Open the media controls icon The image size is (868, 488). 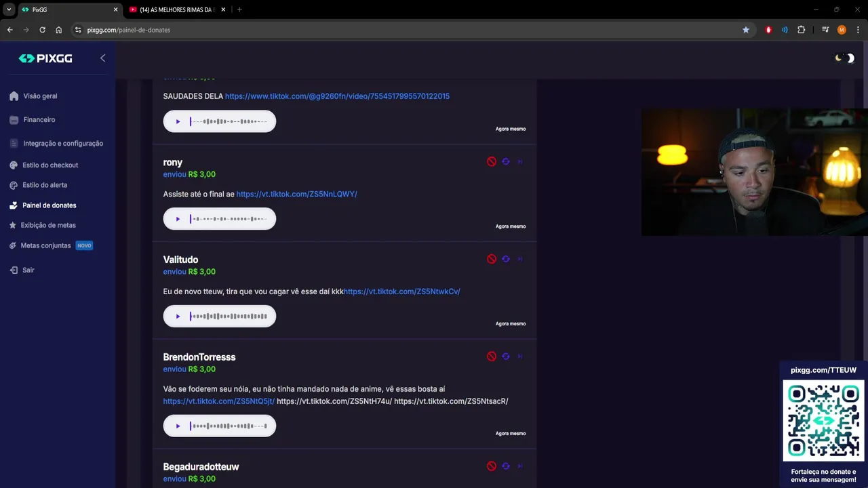(x=825, y=30)
